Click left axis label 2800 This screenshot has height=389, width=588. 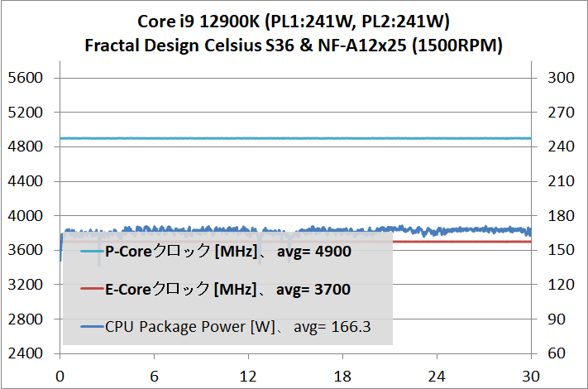coord(26,319)
